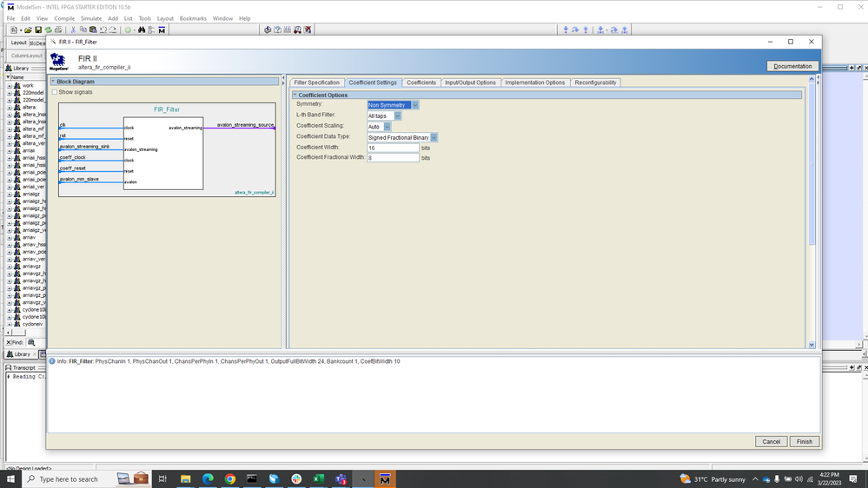Open the Bookmarks menu

click(x=193, y=18)
